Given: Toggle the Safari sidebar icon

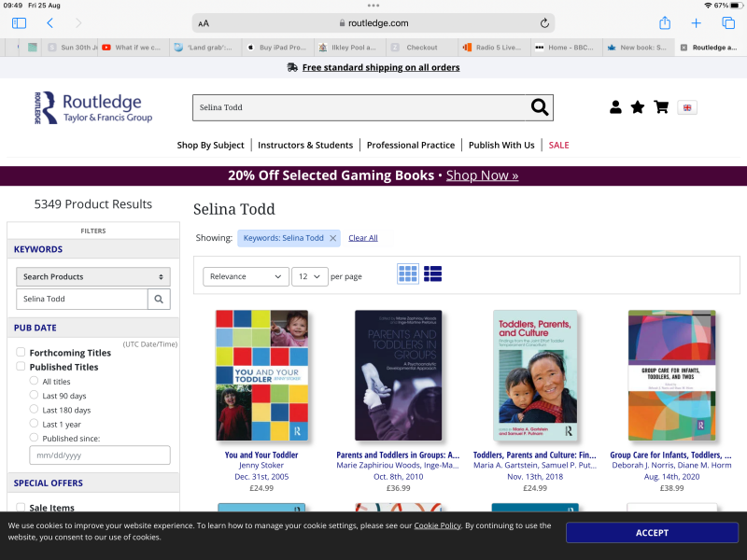Looking at the screenshot, I should pyautogui.click(x=19, y=22).
